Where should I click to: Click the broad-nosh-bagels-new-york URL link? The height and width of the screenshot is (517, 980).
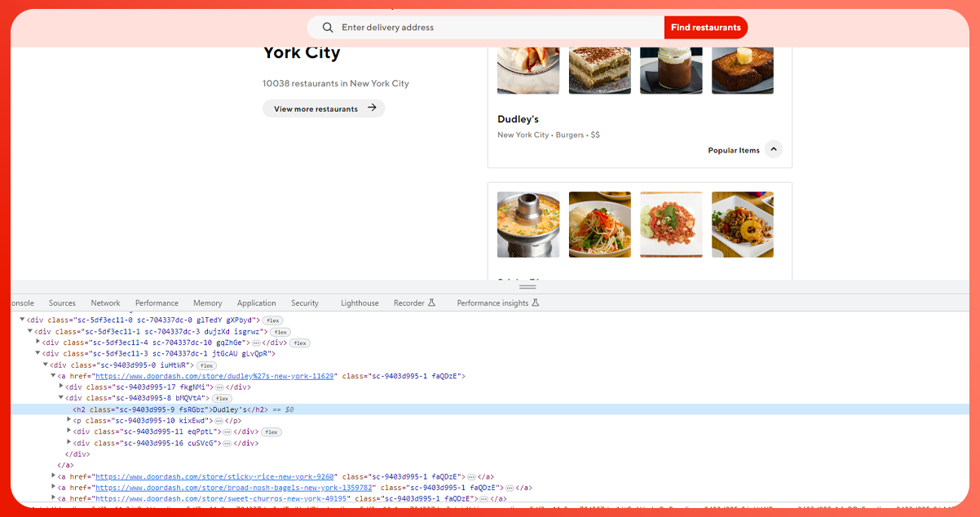[235, 488]
